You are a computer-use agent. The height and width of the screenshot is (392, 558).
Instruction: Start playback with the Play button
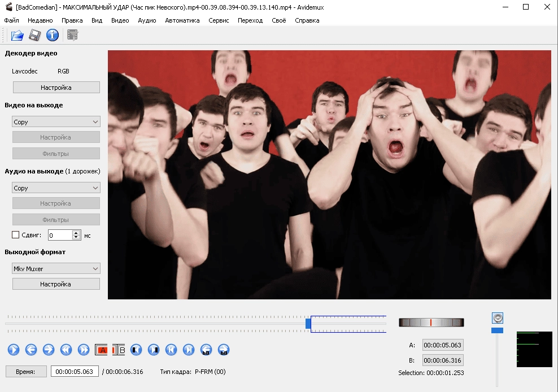14,350
